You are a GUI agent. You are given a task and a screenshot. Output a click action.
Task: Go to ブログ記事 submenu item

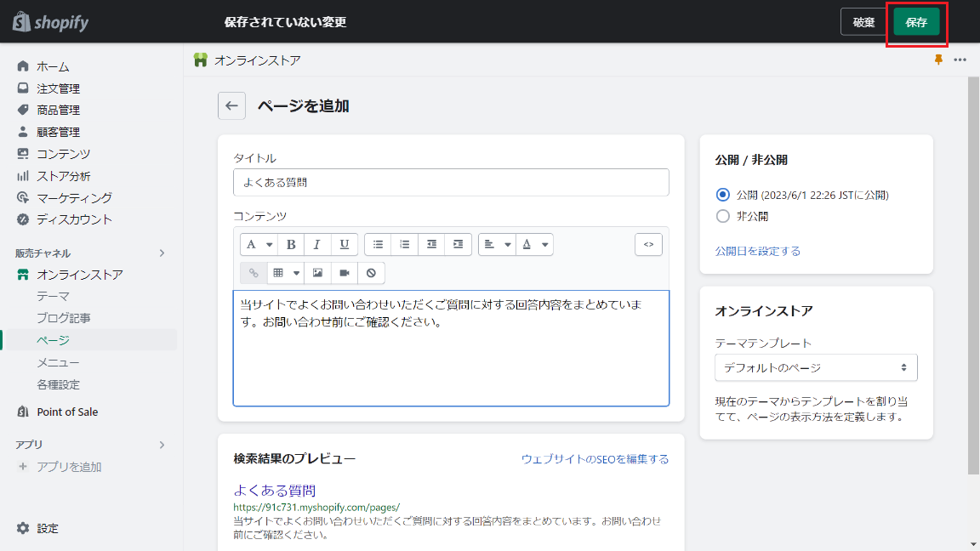[x=64, y=318]
